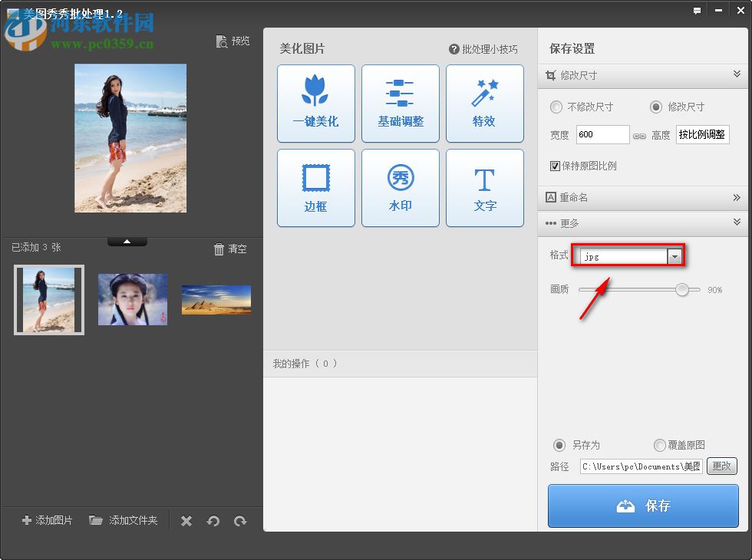Click 添加文件夹 to add a folder
The height and width of the screenshot is (560, 752).
tap(124, 520)
